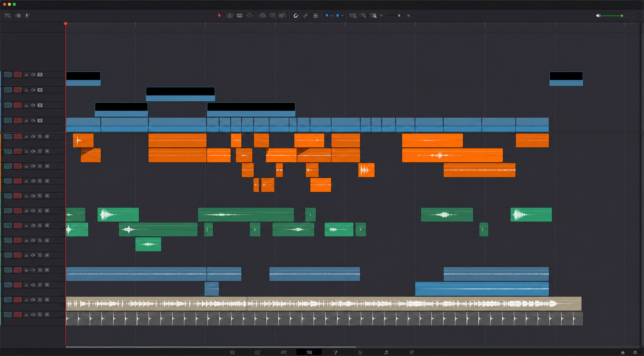Click the blue Flag icon
The image size is (644, 356).
click(x=327, y=16)
